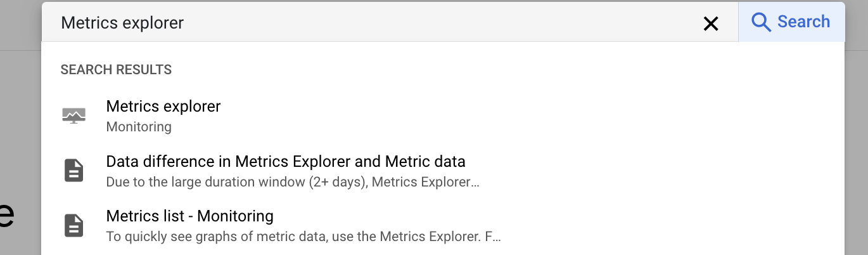This screenshot has width=868, height=255.
Task: Click the dimmed background strip above the search bar
Action: [x=20, y=25]
